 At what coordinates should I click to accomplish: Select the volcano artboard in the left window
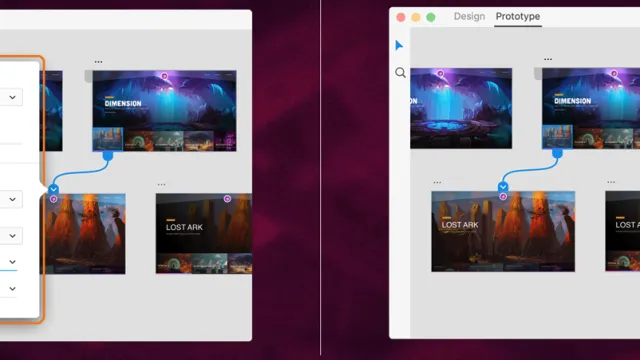[82, 234]
